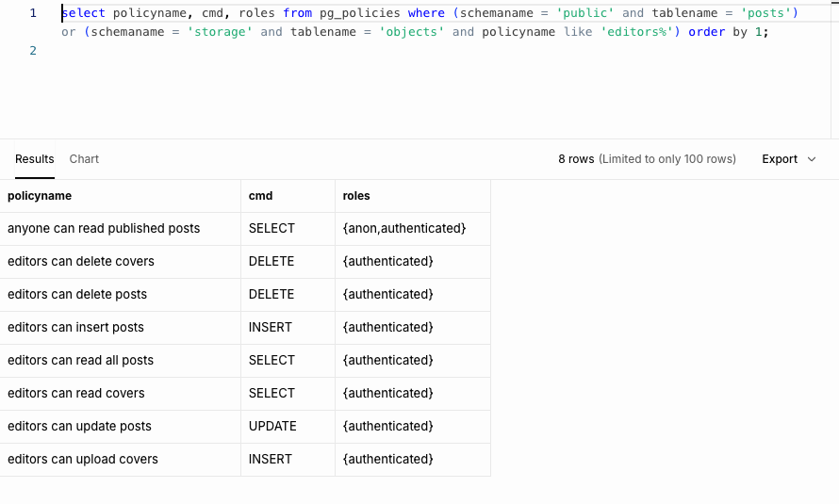Select 'editors can update posts' cell

[x=121, y=427]
